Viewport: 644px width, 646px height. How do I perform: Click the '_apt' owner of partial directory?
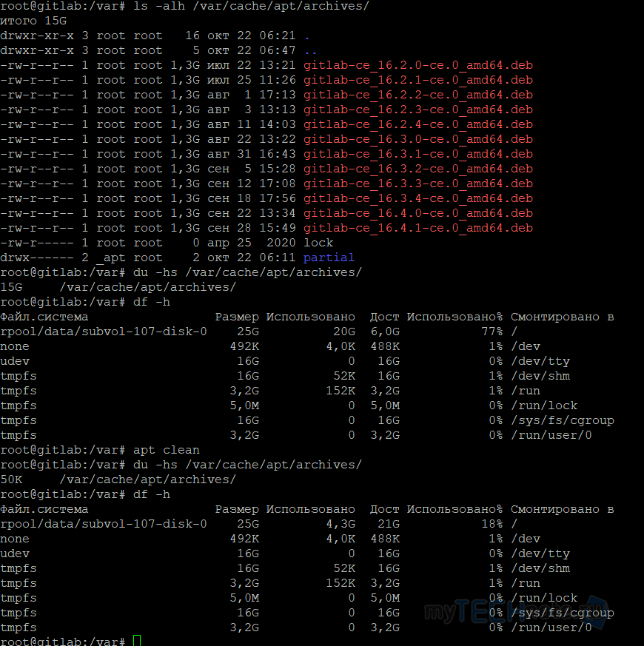tap(111, 258)
